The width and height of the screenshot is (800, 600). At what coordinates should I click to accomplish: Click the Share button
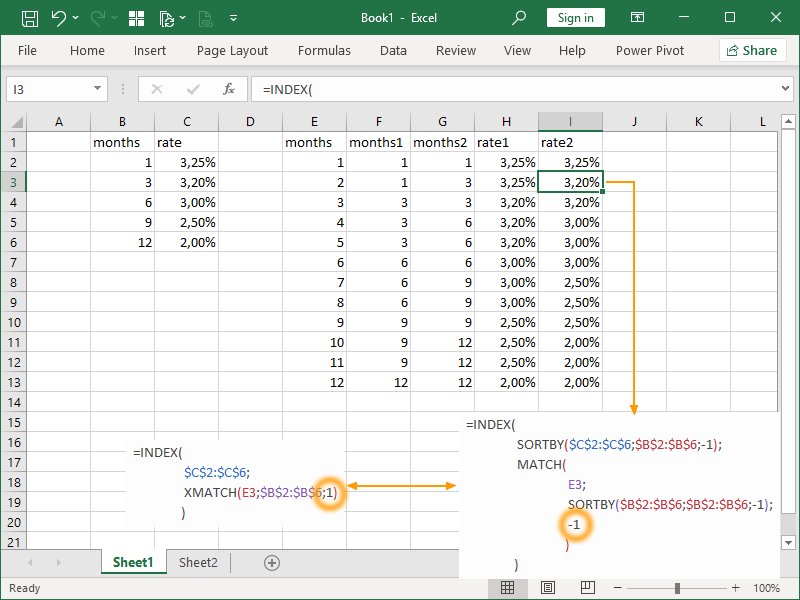click(752, 50)
